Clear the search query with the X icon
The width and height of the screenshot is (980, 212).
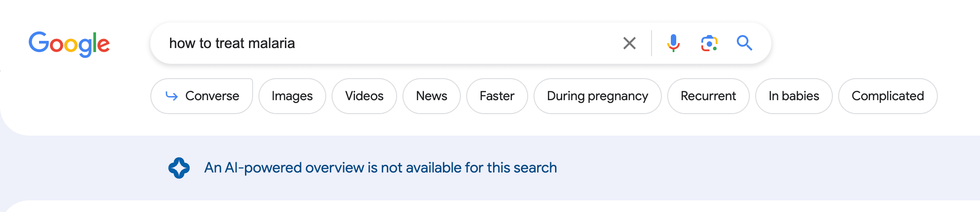(630, 43)
